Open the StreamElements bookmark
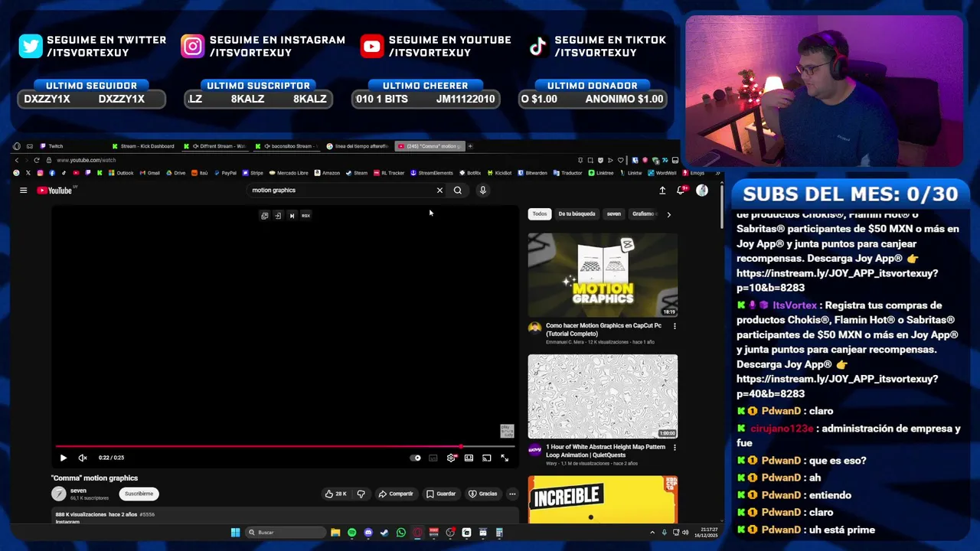 (432, 173)
